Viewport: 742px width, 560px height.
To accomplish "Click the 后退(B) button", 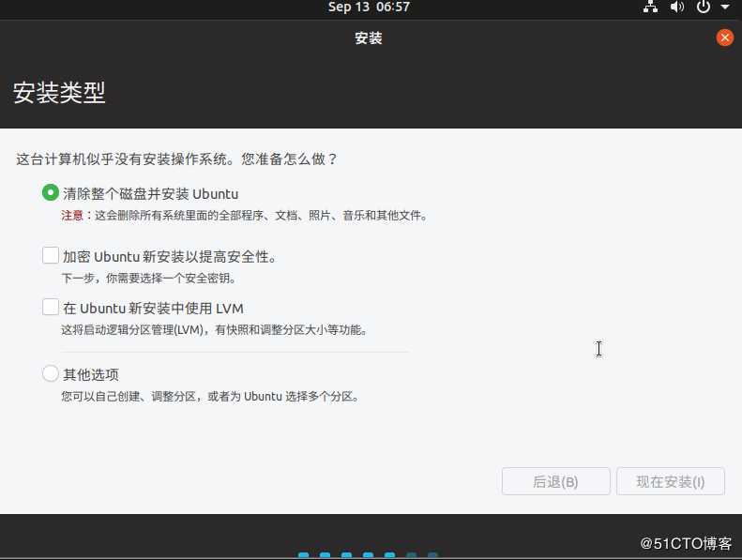I will coord(556,481).
